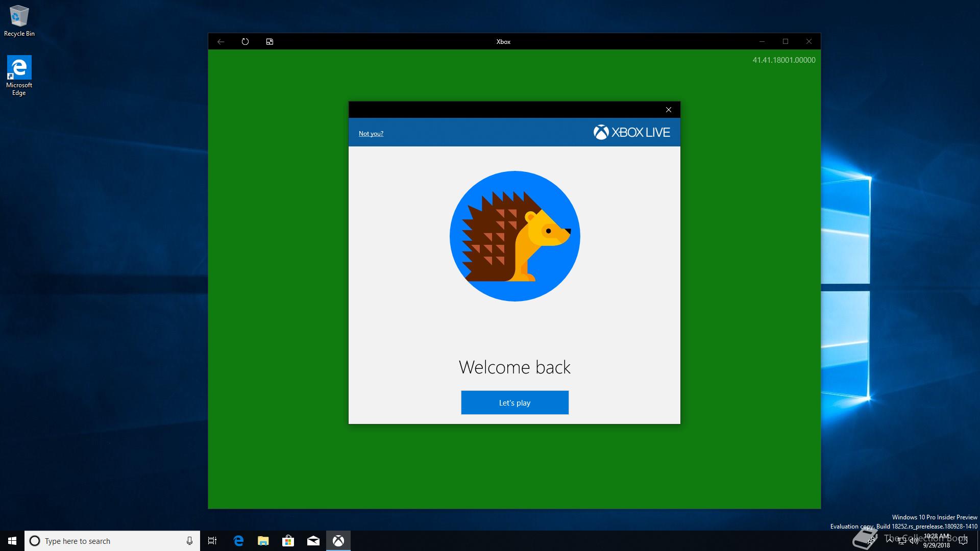This screenshot has height=551, width=980.
Task: Click the taskbar clock and date
Action: (x=937, y=541)
